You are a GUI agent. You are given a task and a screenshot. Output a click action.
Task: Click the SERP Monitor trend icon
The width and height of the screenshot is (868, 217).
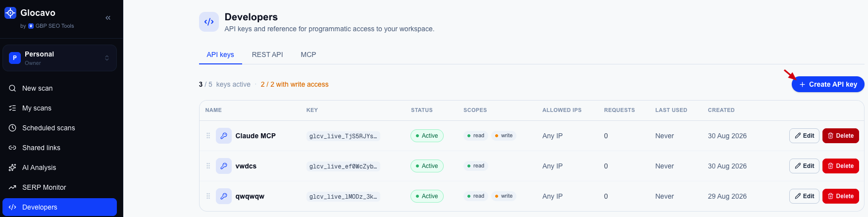pyautogui.click(x=12, y=187)
